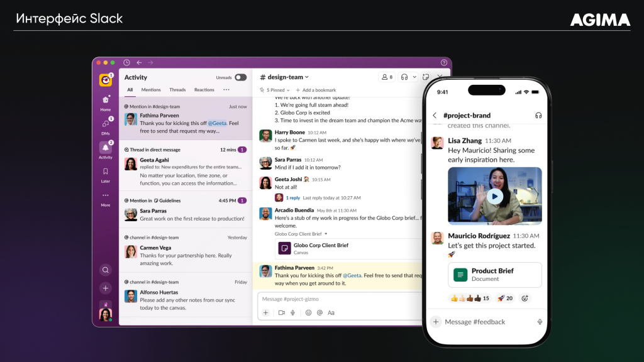
Task: Toggle text formatting with Aa icon
Action: pyautogui.click(x=331, y=312)
